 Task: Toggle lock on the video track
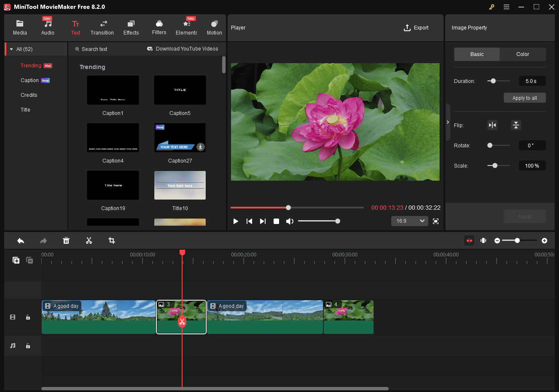[x=28, y=317]
